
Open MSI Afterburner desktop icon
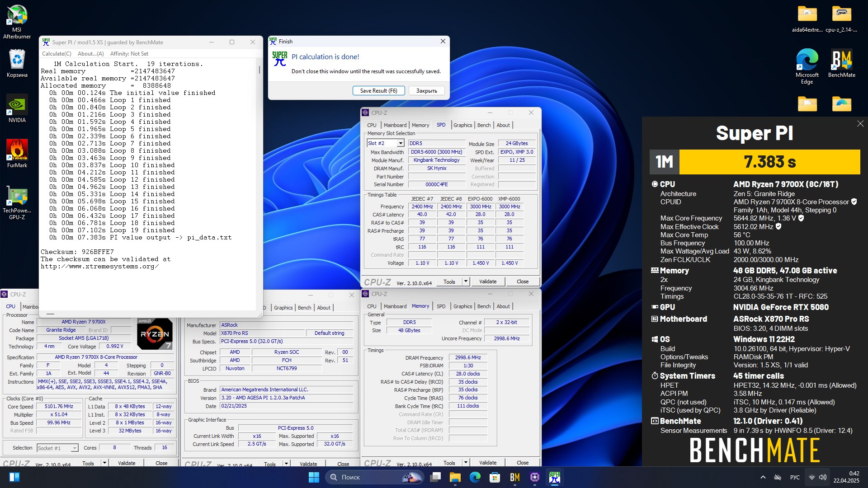point(17,22)
